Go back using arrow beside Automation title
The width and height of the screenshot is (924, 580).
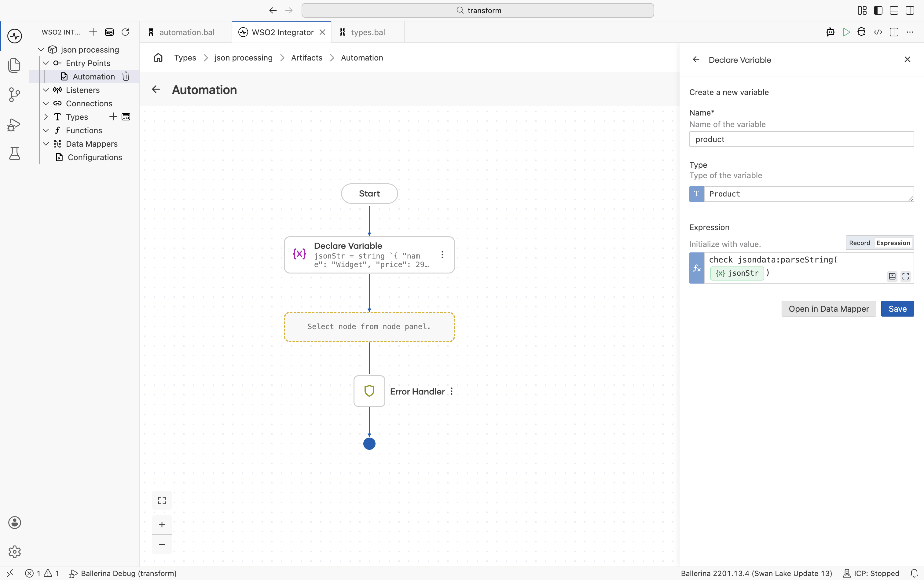pyautogui.click(x=156, y=89)
